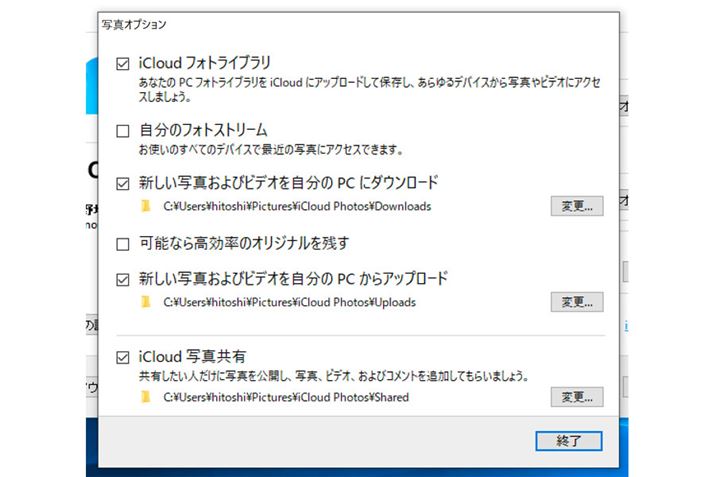715x477 pixels.
Task: Check 可能なら高効率のオリジナルを残す option
Action: 123,243
